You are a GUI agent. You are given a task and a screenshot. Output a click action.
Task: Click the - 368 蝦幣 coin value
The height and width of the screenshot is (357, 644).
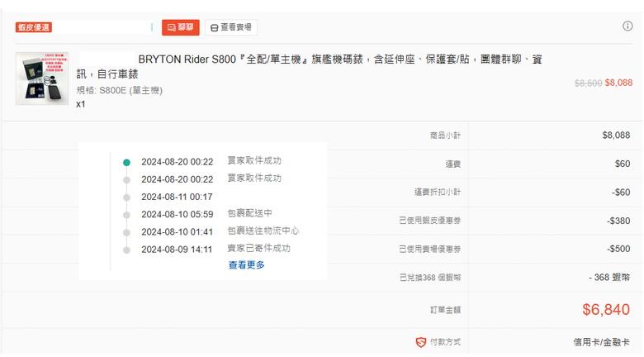pyautogui.click(x=609, y=278)
